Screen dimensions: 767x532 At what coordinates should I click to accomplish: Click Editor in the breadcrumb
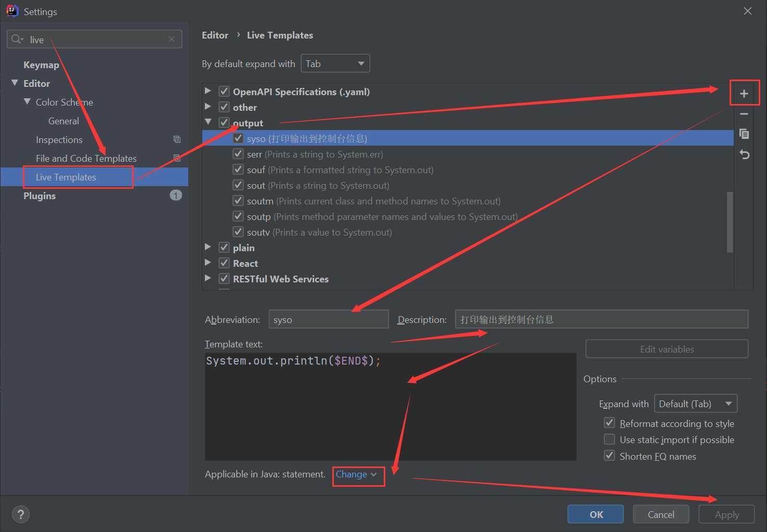(x=215, y=35)
